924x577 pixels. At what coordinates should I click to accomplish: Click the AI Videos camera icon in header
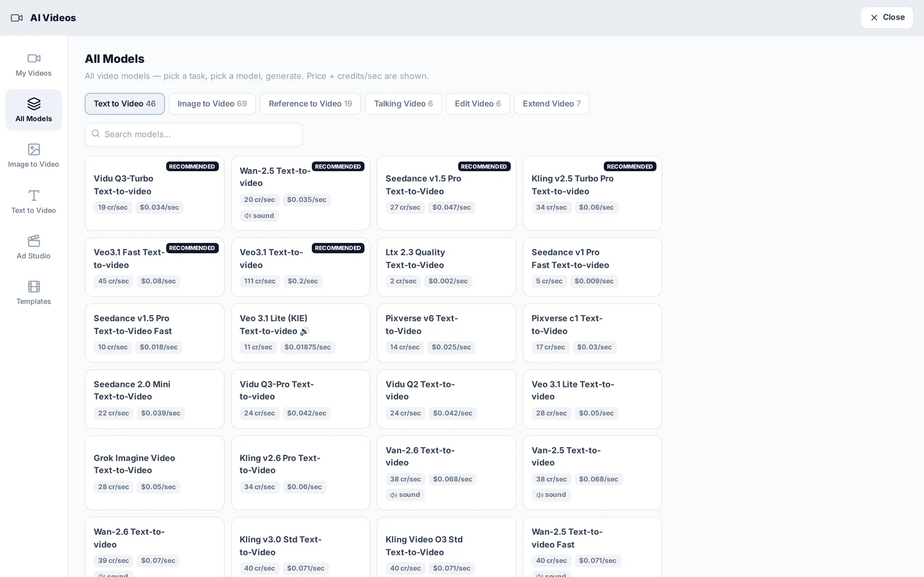point(17,18)
